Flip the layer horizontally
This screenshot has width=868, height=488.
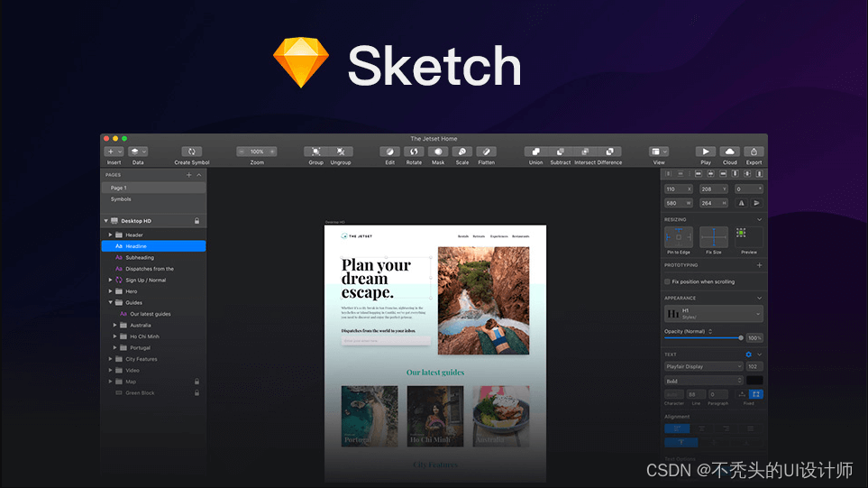[x=741, y=203]
